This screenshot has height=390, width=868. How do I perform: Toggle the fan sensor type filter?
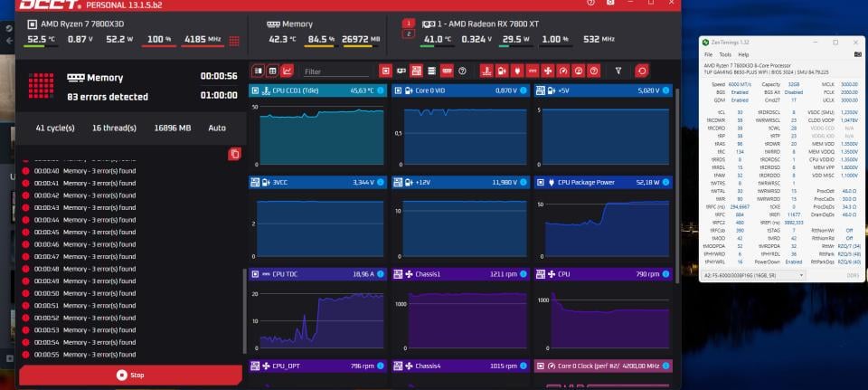(x=548, y=71)
